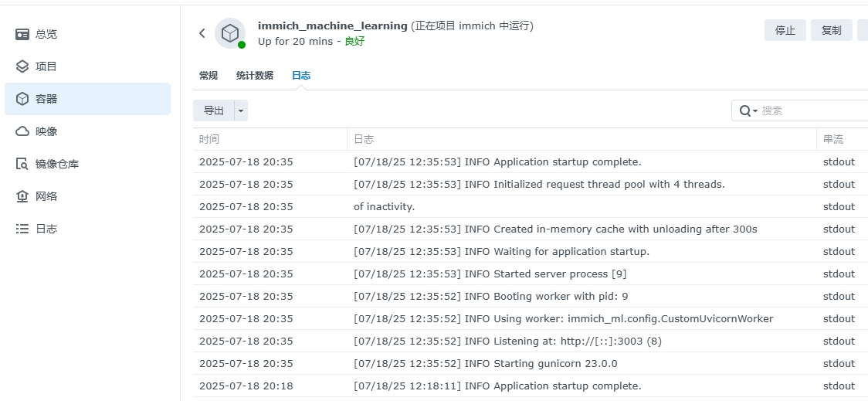
Task: Select the 'of inactivity.' log row
Action: pyautogui.click(x=531, y=206)
